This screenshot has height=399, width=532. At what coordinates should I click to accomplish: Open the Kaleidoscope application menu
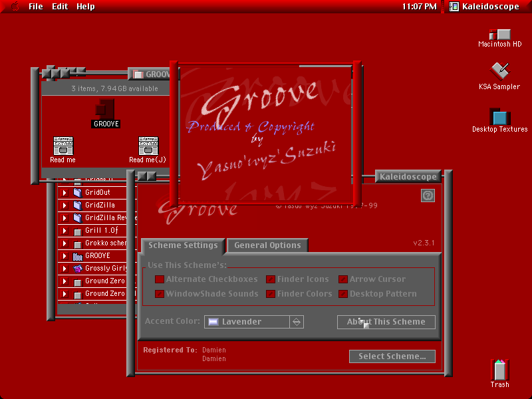coord(484,7)
